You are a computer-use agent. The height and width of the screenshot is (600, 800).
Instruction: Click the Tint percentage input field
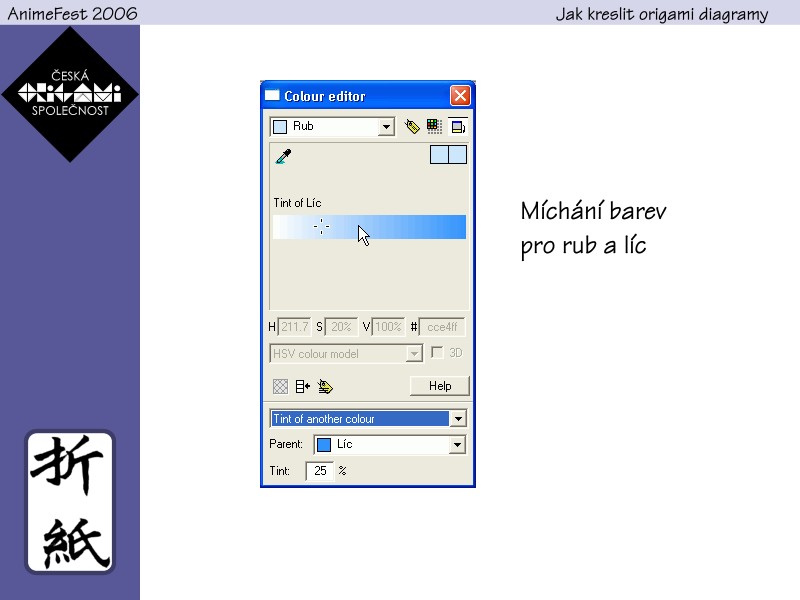pyautogui.click(x=319, y=470)
